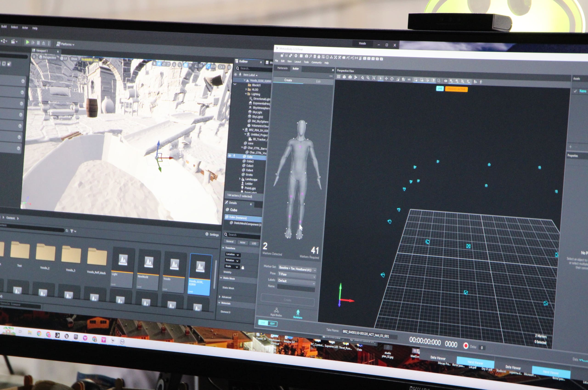Collapse the Lighting folder in Outliner
588x390 pixels.
[246, 94]
